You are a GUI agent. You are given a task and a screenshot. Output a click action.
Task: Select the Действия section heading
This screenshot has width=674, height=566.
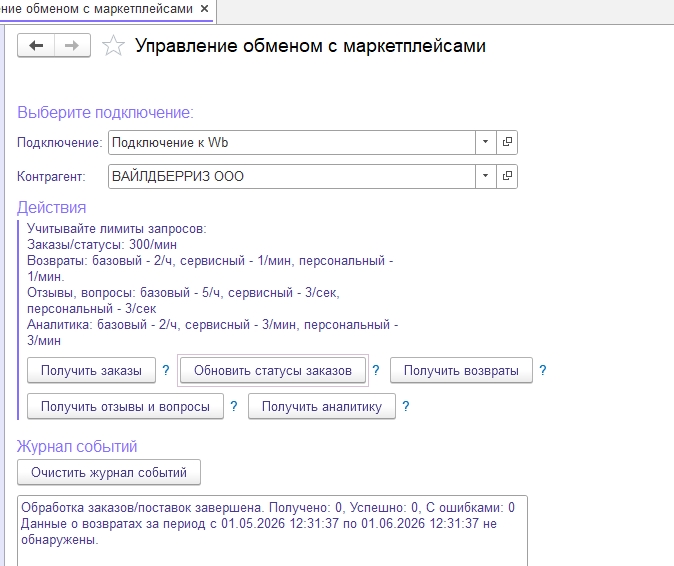52,208
